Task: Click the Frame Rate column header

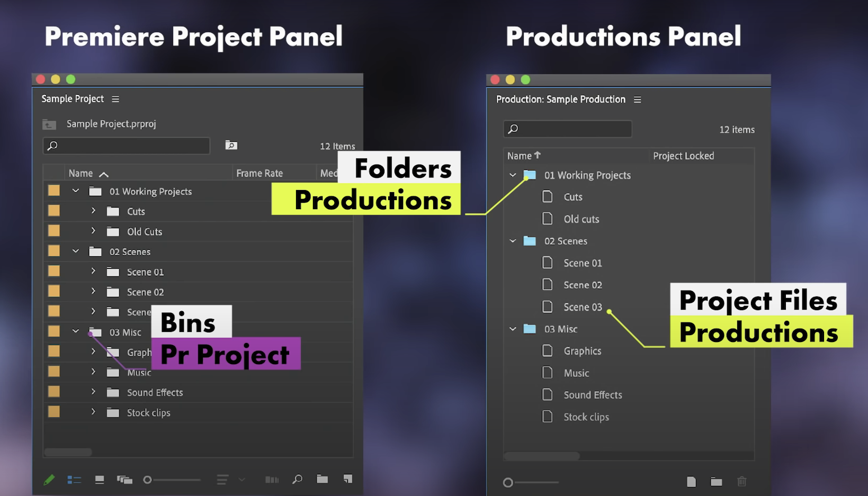Action: click(259, 174)
